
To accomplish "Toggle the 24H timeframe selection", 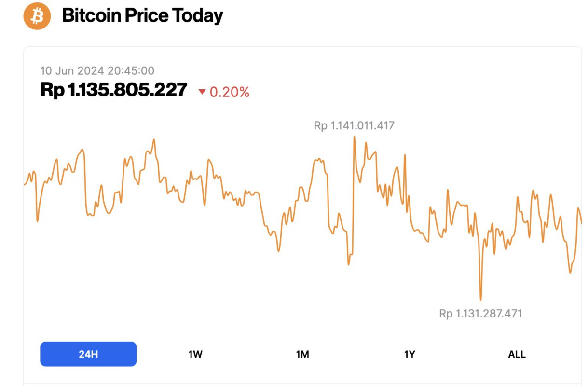I will [x=88, y=354].
